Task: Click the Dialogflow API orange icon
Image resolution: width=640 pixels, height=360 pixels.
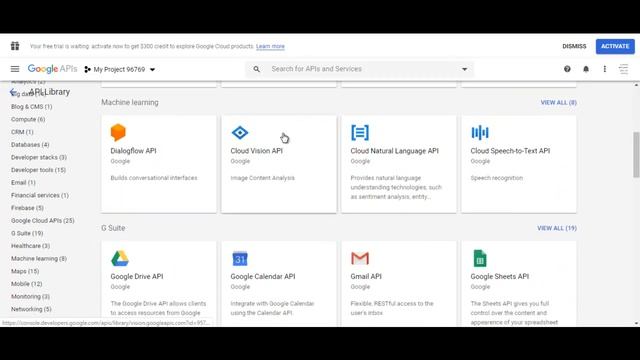Action: coord(118,132)
